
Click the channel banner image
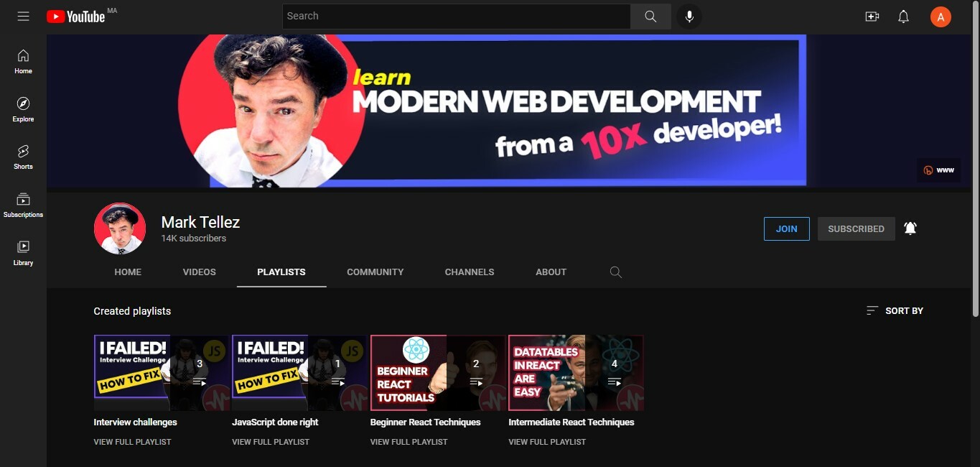[x=508, y=111]
